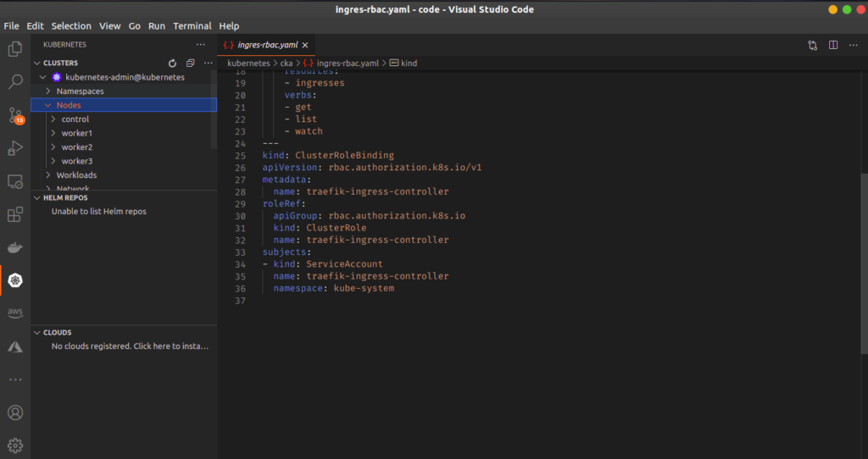Open Kubernetes panel views and more actions

tap(200, 45)
